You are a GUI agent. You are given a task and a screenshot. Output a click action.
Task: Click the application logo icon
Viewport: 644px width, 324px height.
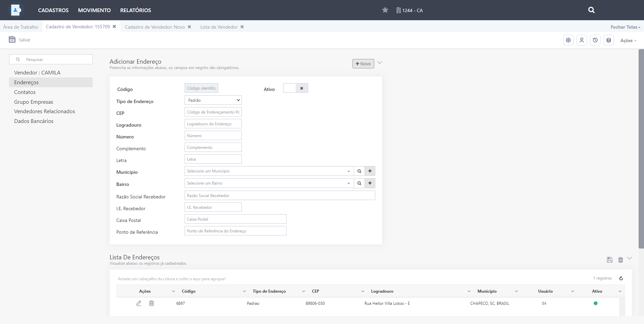16,10
